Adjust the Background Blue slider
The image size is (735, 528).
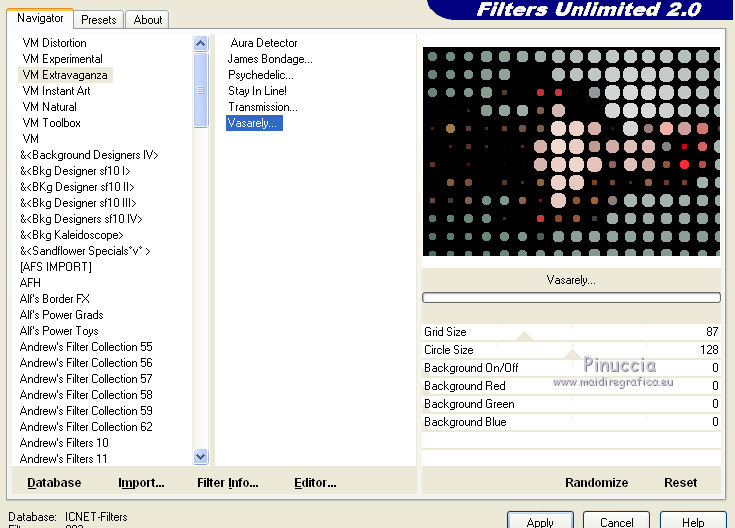point(571,422)
